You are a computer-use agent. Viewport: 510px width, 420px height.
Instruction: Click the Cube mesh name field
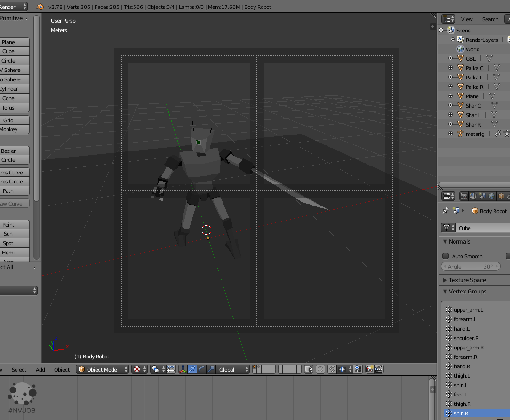[x=483, y=228]
